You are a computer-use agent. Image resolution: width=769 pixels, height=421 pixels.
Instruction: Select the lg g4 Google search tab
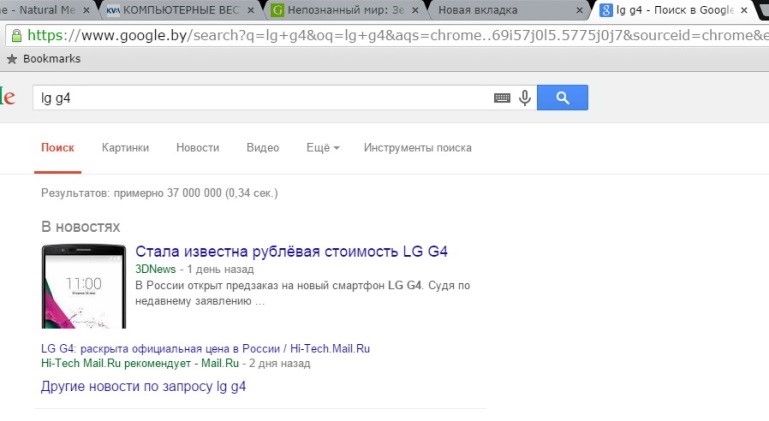point(674,10)
